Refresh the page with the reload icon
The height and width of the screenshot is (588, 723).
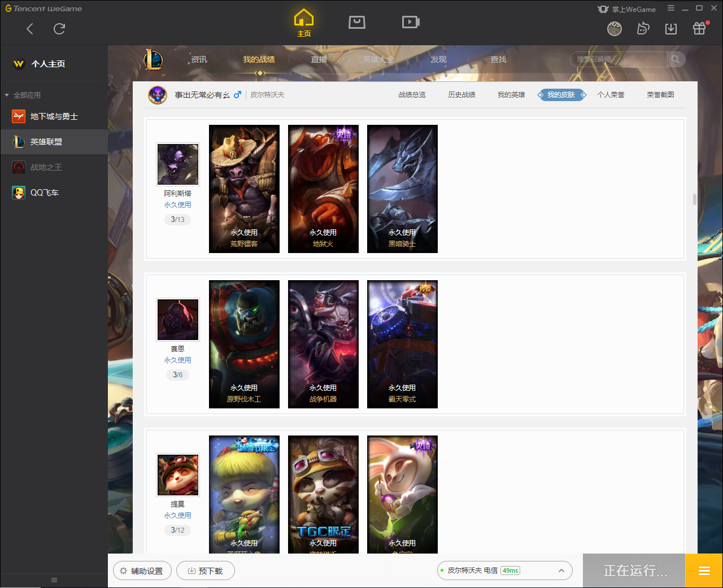coord(59,29)
